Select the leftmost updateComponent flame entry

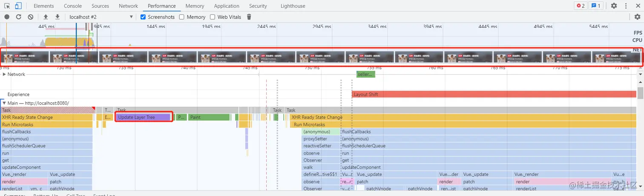coord(46,167)
